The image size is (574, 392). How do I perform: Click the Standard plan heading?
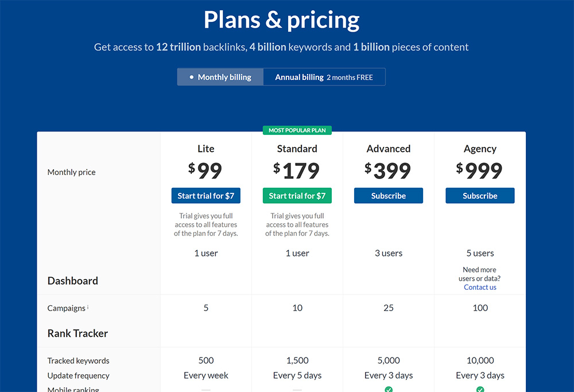coord(297,149)
